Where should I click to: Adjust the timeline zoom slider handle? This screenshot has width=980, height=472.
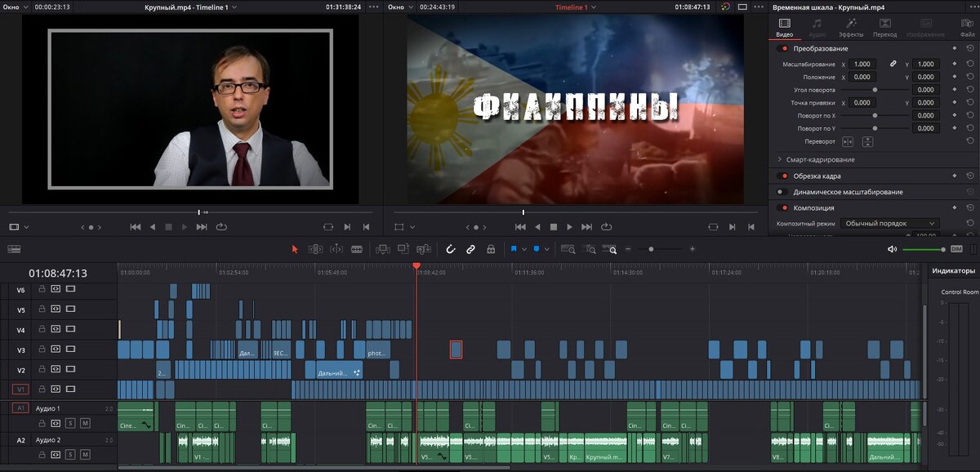[x=651, y=249]
